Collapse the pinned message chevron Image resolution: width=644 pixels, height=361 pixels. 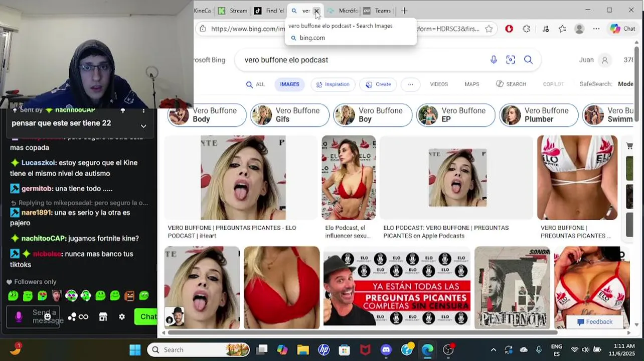click(143, 126)
